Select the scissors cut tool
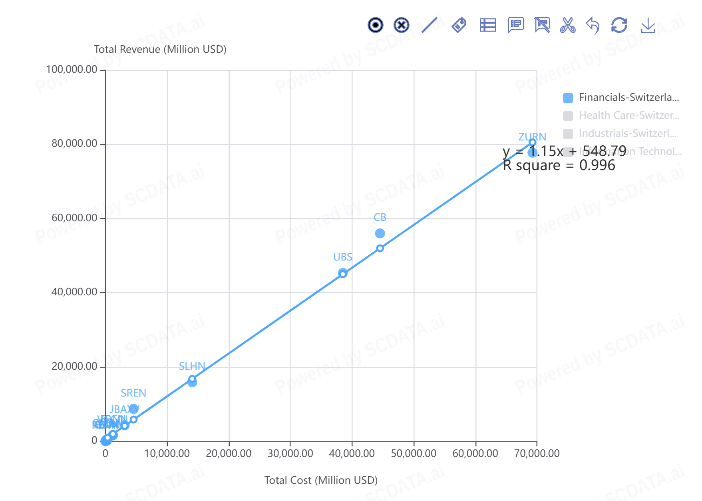Screen dimensions: 702x501 (568, 25)
